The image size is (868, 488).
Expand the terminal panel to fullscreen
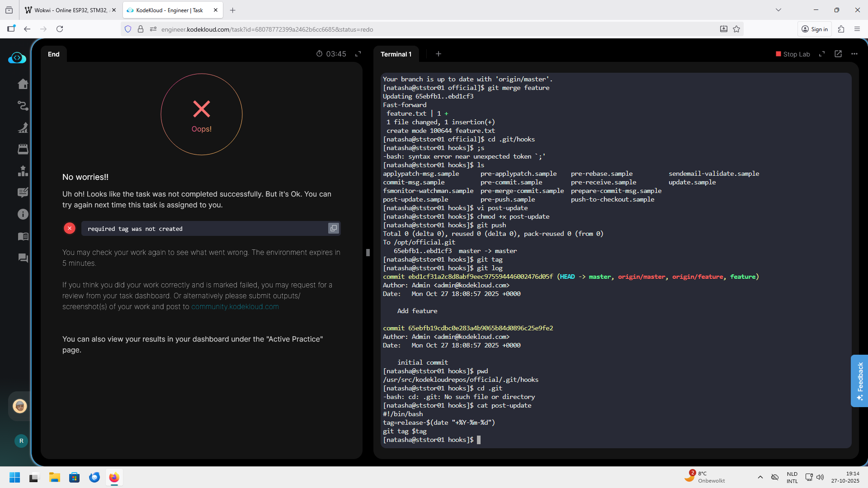click(822, 54)
